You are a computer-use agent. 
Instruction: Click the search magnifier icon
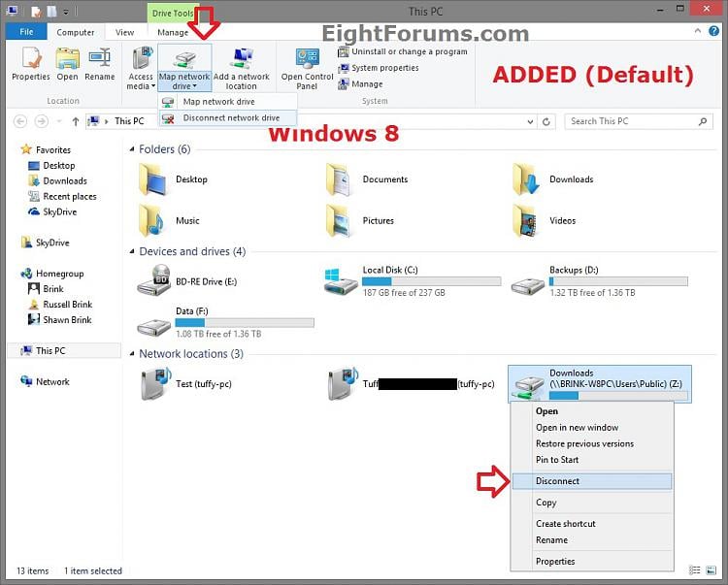703,121
